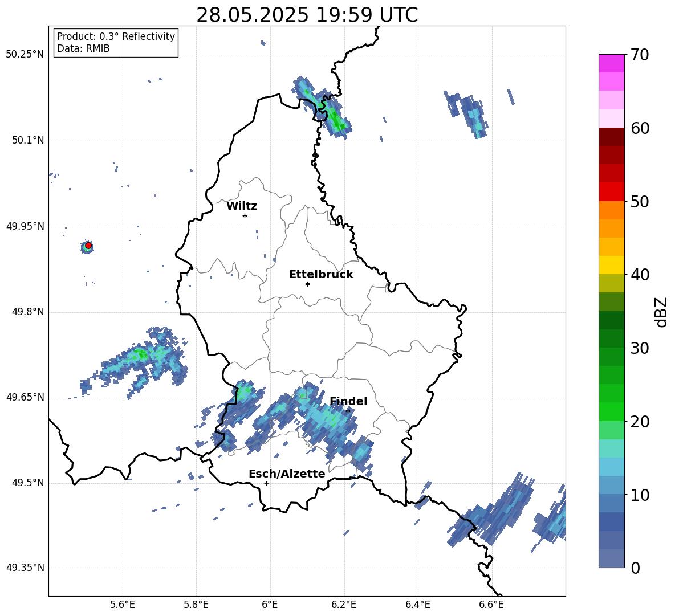
Task: Click the 6.4°E longitude label
Action: pos(417,605)
